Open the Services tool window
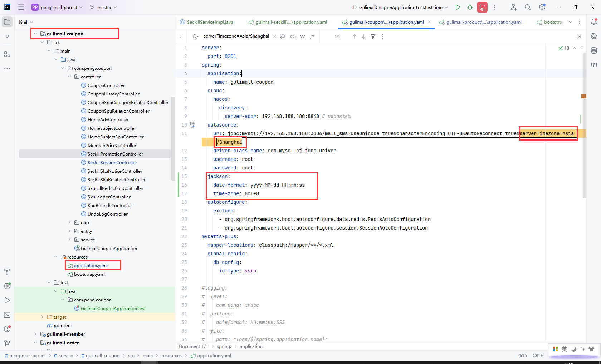Screen dimensions: 601x364 point(7,286)
